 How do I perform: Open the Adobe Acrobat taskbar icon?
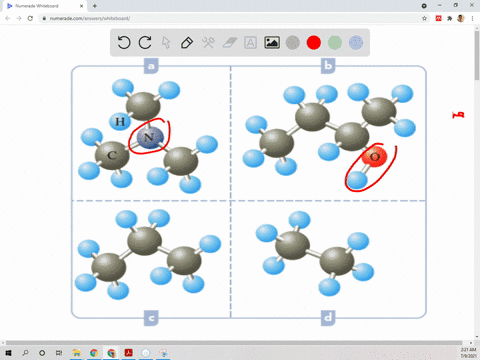click(129, 353)
